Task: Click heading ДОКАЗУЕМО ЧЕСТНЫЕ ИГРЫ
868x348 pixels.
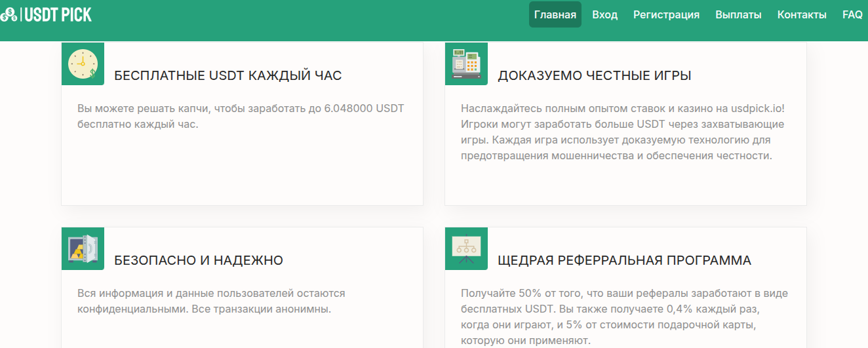Action: point(595,75)
